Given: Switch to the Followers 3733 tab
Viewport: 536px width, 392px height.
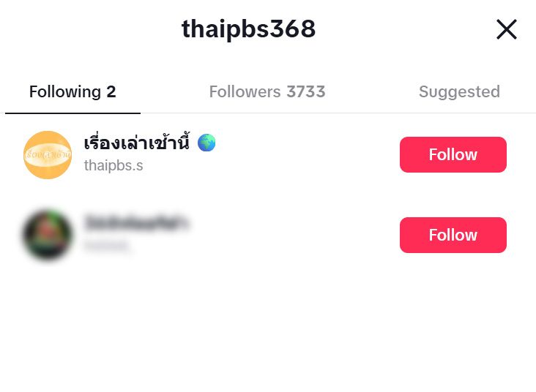Looking at the screenshot, I should 267,91.
